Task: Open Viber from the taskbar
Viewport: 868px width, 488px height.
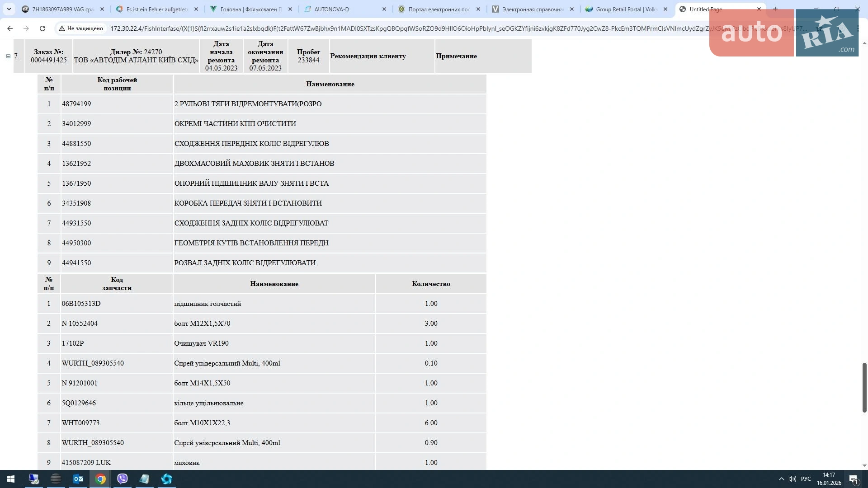Action: [122, 479]
